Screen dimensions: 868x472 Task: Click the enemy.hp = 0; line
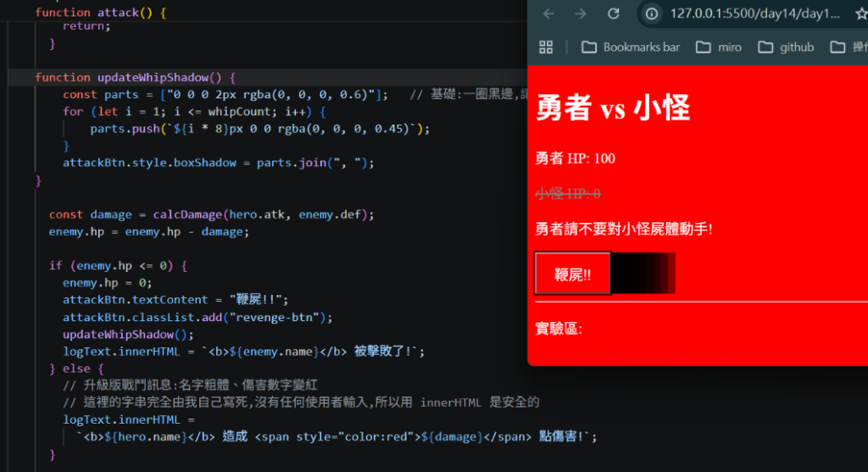108,283
